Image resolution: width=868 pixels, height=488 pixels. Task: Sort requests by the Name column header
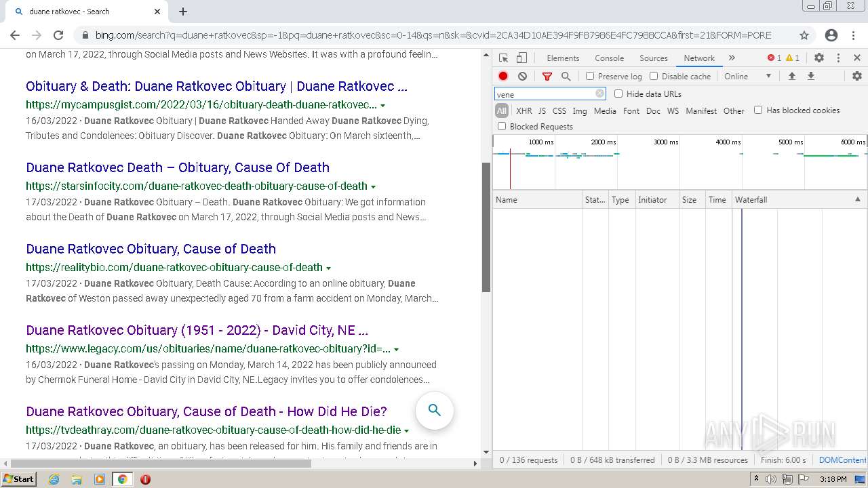point(537,199)
